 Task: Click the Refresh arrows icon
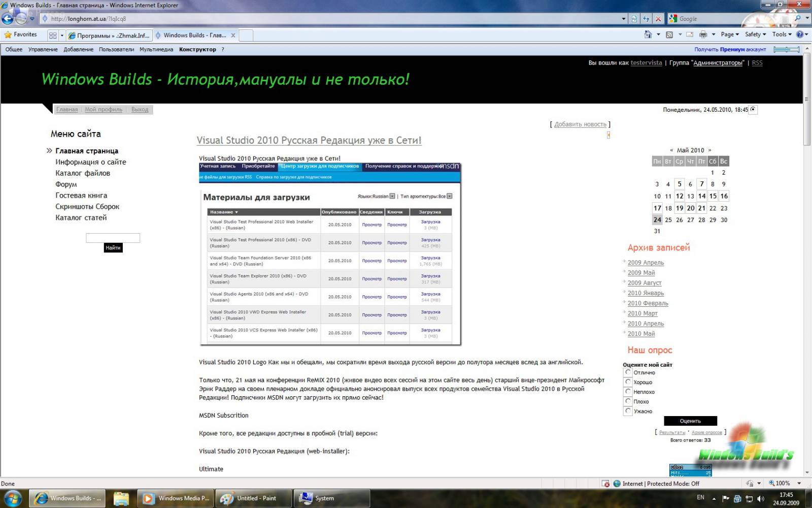(x=646, y=19)
